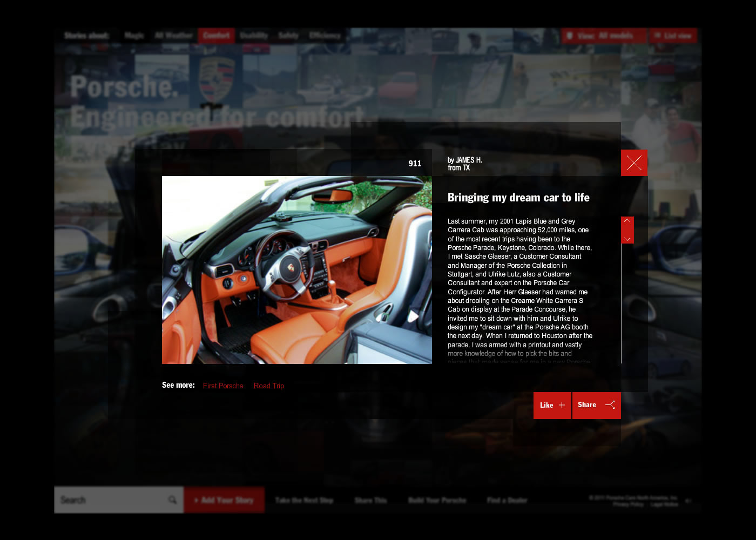Select the Safety stories tab

coord(289,36)
